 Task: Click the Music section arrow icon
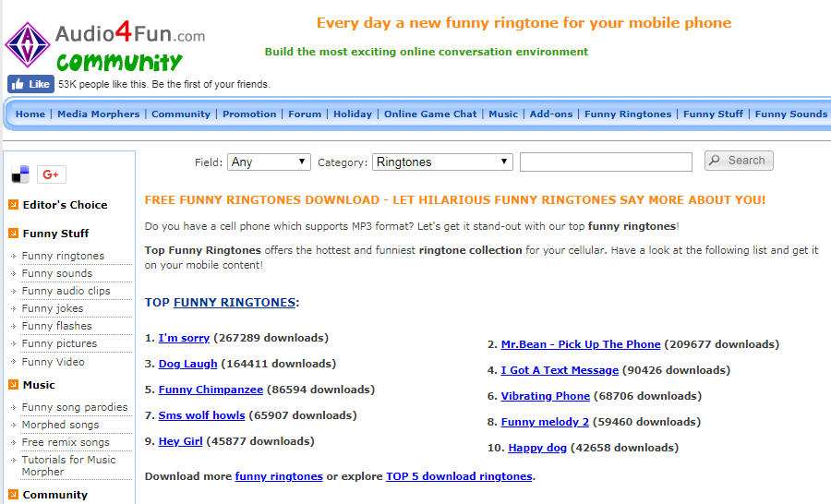click(13, 385)
